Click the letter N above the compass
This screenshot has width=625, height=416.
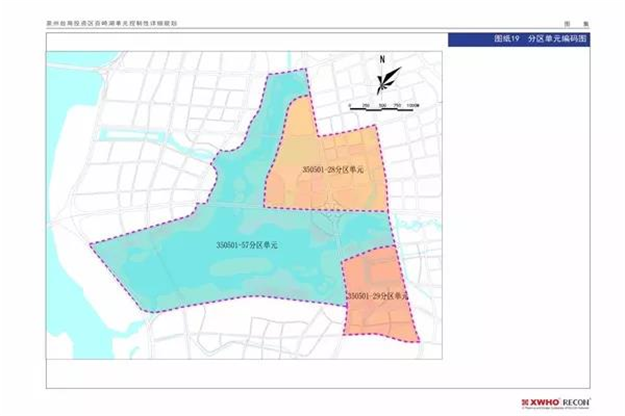382,60
